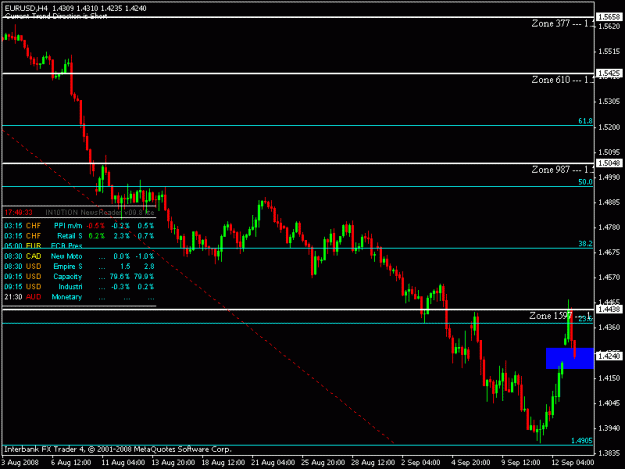
Task: Click the highlighted 1.4438 price label
Action: tap(609, 309)
